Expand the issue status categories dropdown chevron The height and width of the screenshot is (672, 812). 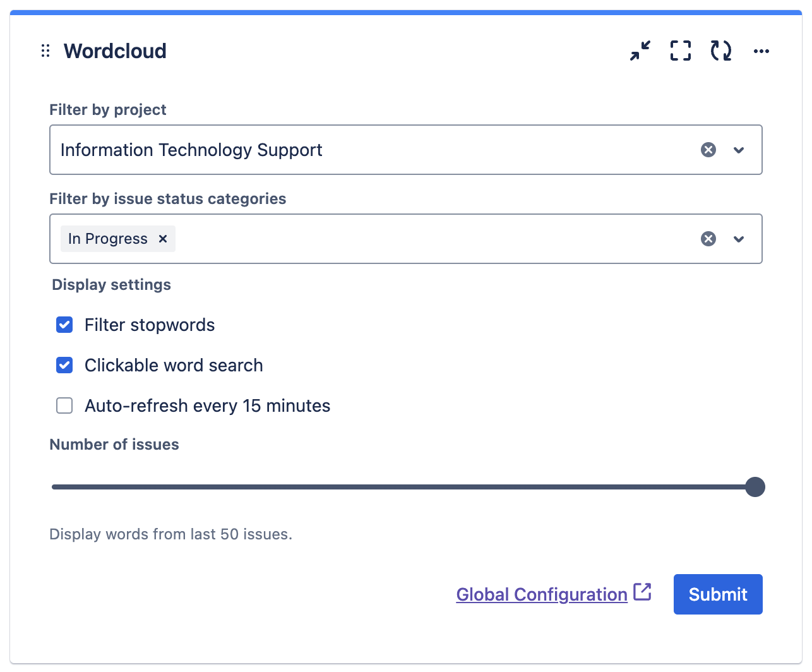(739, 239)
